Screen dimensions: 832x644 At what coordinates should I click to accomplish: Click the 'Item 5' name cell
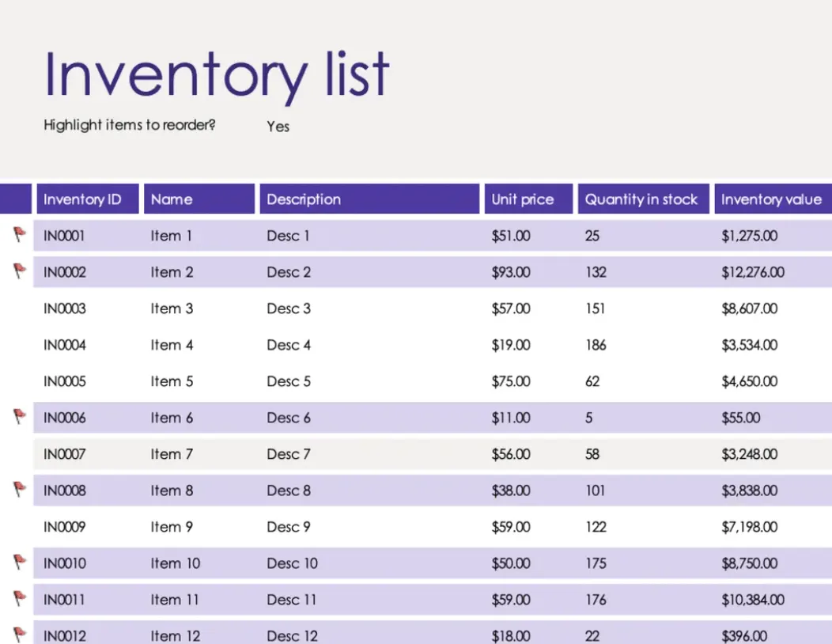pos(172,381)
